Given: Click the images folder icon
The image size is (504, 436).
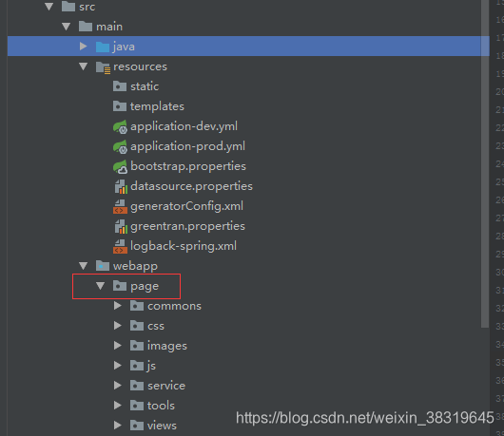Looking at the screenshot, I should tap(137, 346).
